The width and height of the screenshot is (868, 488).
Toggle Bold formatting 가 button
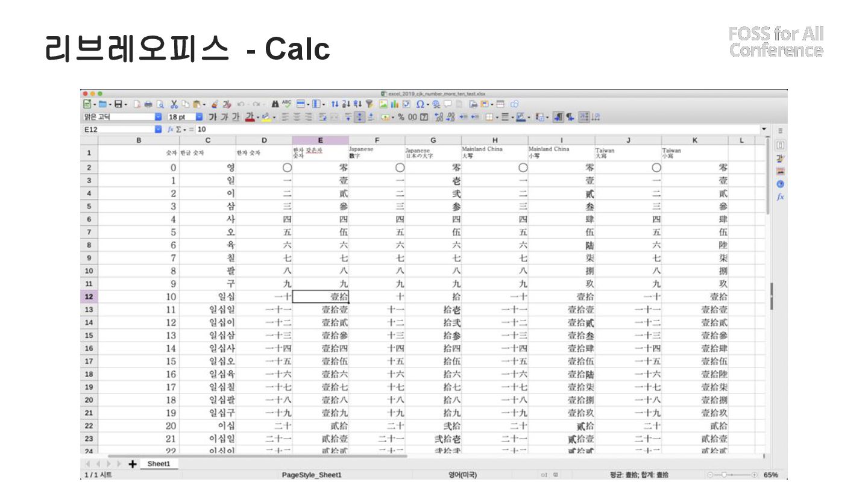212,117
